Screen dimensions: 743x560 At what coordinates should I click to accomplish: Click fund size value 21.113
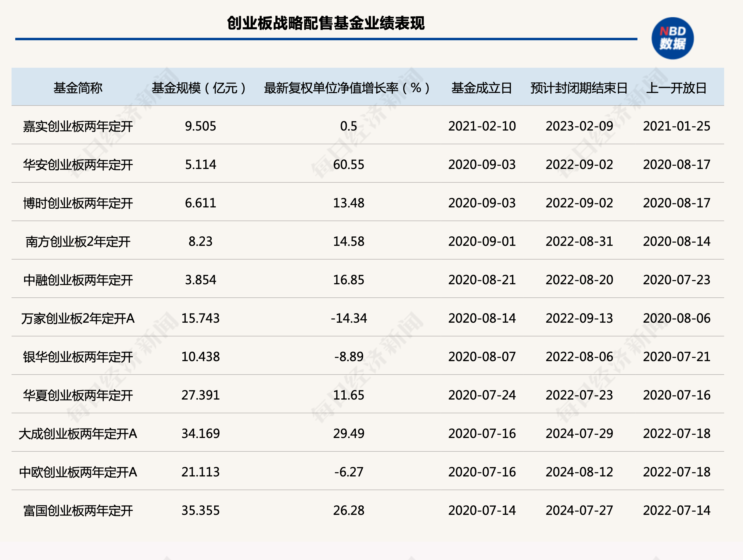tap(200, 472)
